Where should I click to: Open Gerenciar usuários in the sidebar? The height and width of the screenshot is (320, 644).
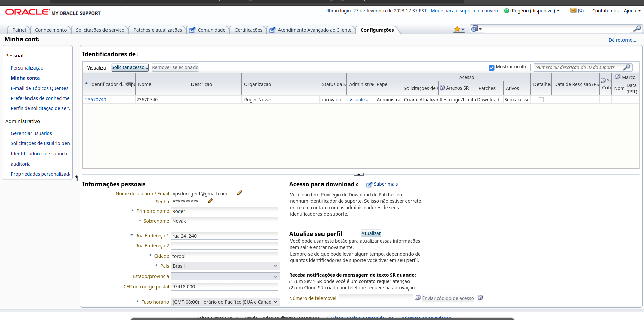coord(31,133)
